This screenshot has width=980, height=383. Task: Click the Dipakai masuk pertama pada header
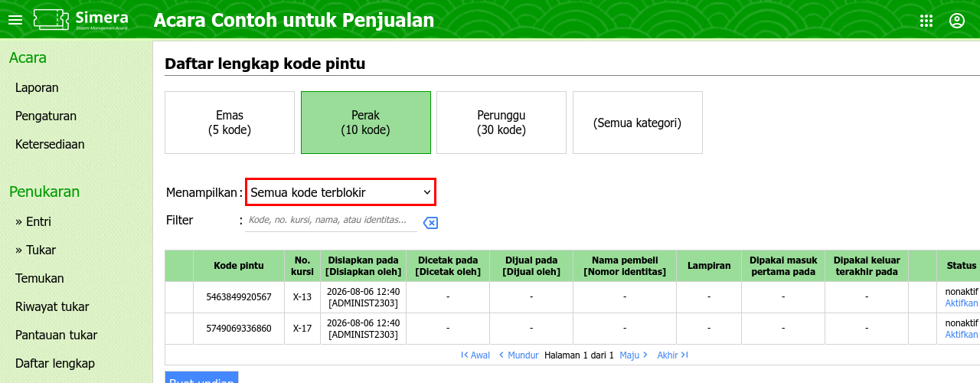(x=783, y=266)
